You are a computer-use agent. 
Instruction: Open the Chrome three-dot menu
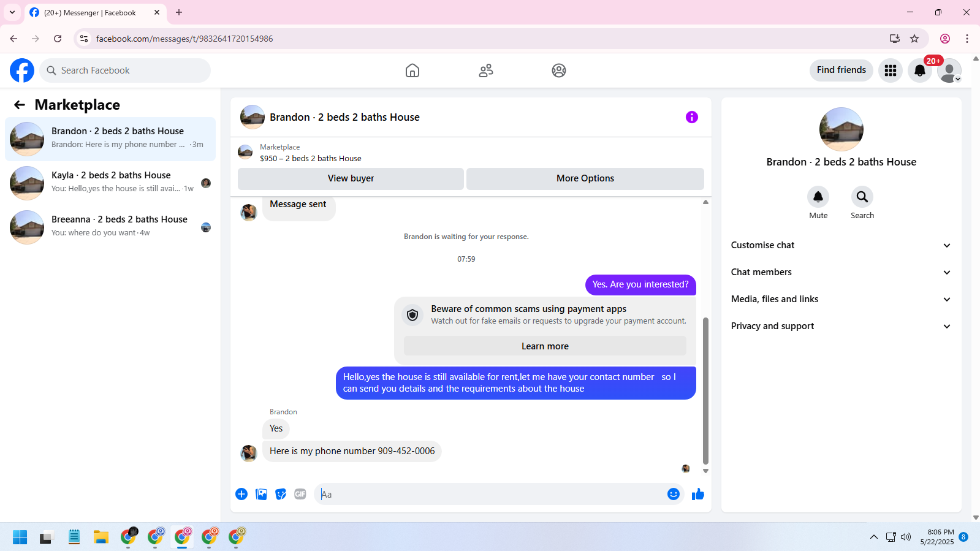[967, 39]
